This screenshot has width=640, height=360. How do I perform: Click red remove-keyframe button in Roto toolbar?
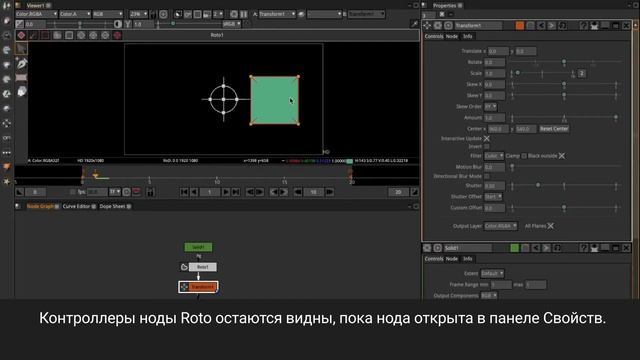tap(117, 36)
